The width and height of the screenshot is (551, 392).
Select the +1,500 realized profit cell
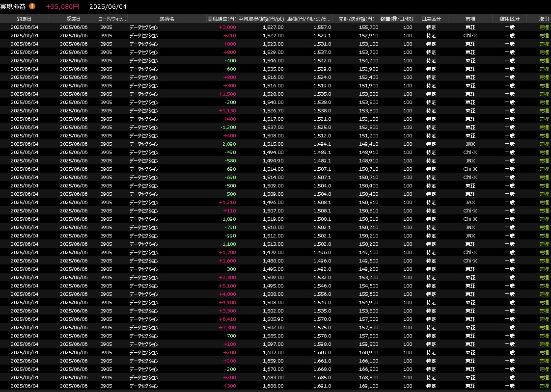click(227, 94)
